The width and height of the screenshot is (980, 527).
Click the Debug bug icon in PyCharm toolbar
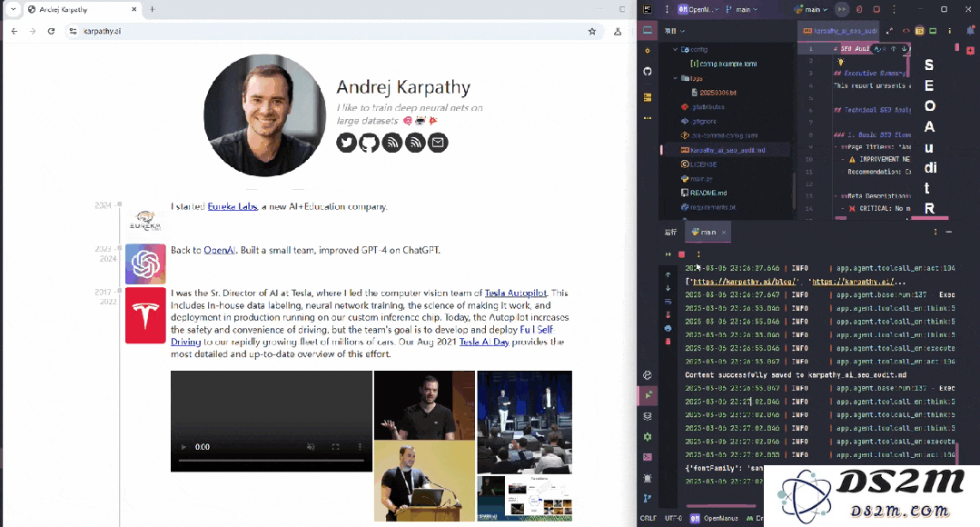coord(859,9)
